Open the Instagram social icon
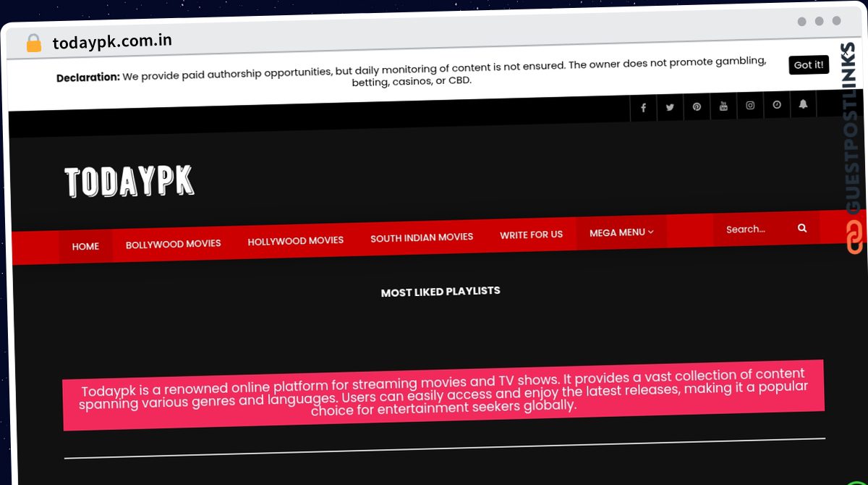Image resolution: width=868 pixels, height=485 pixels. (750, 106)
